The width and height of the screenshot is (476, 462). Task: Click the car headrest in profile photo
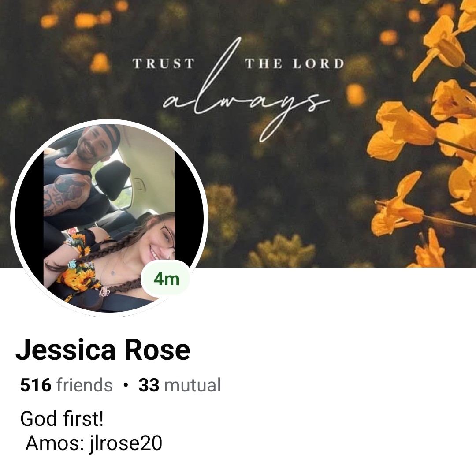(x=112, y=180)
